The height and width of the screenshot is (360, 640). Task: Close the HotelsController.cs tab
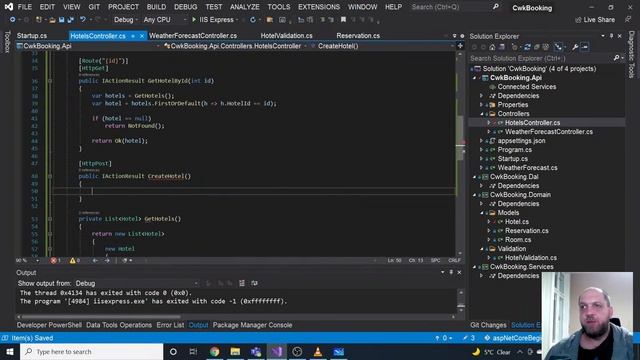tap(142, 36)
